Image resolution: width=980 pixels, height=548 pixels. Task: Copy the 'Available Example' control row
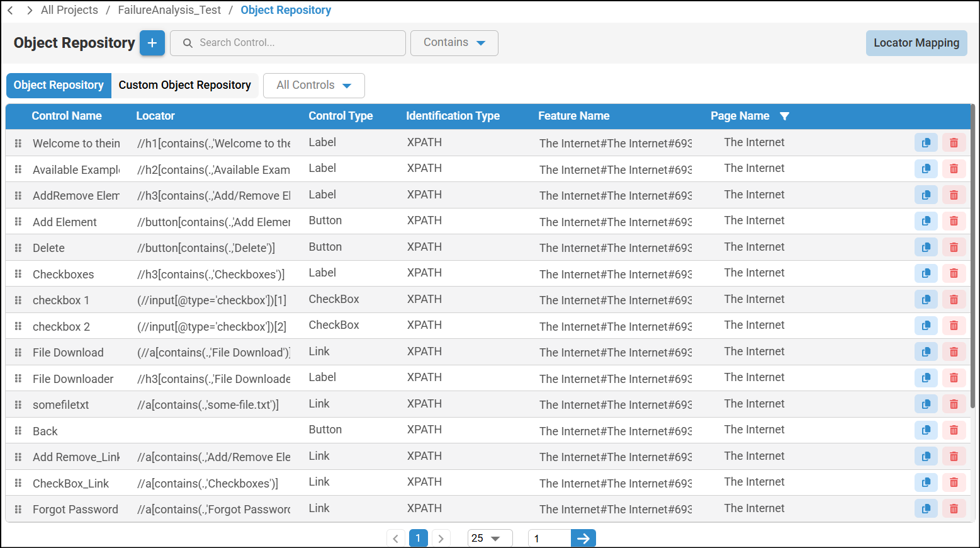coord(926,169)
